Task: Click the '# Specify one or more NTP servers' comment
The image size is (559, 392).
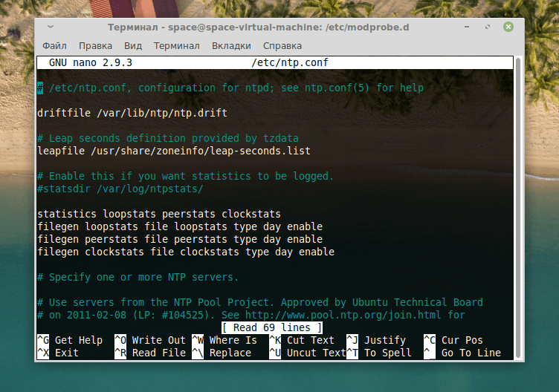Action: click(138, 278)
